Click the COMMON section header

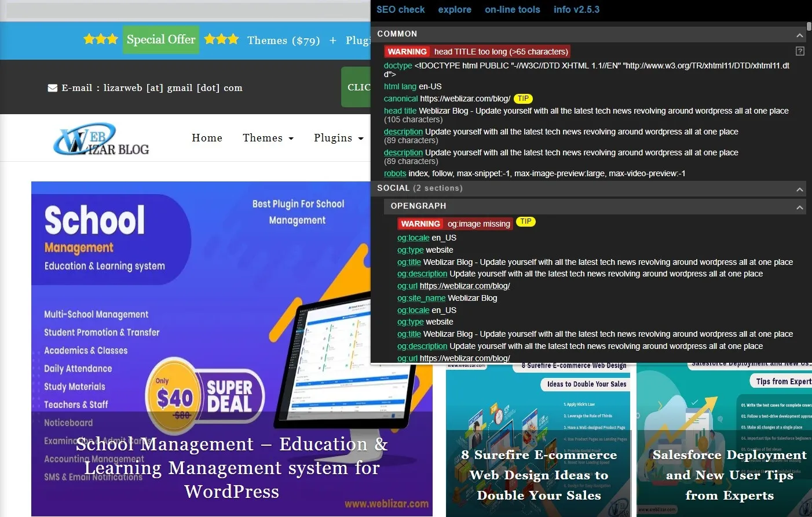pyautogui.click(x=588, y=34)
